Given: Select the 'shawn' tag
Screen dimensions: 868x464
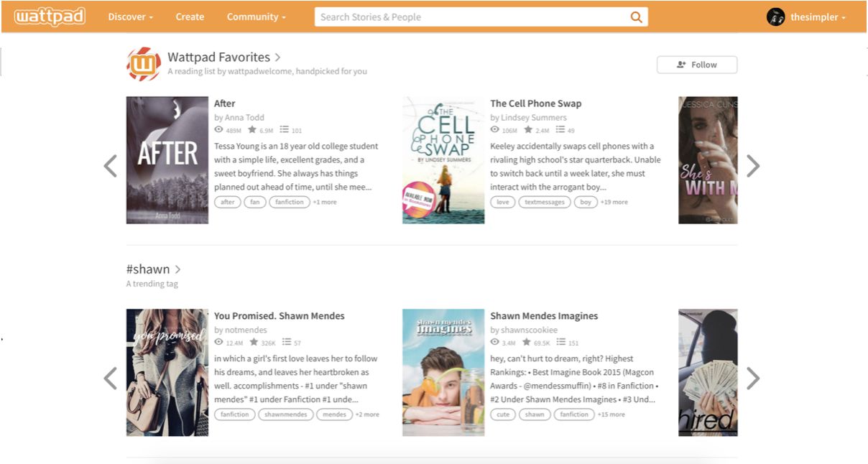Looking at the screenshot, I should pos(535,414).
